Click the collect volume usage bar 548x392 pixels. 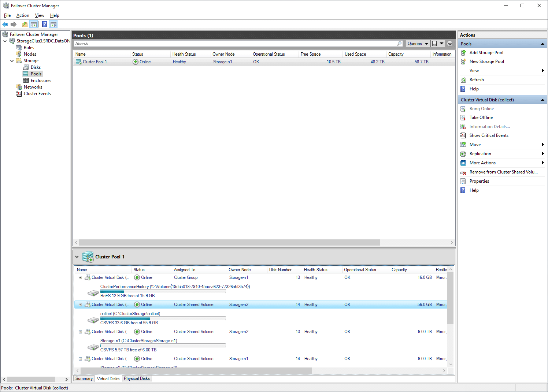[163, 318]
